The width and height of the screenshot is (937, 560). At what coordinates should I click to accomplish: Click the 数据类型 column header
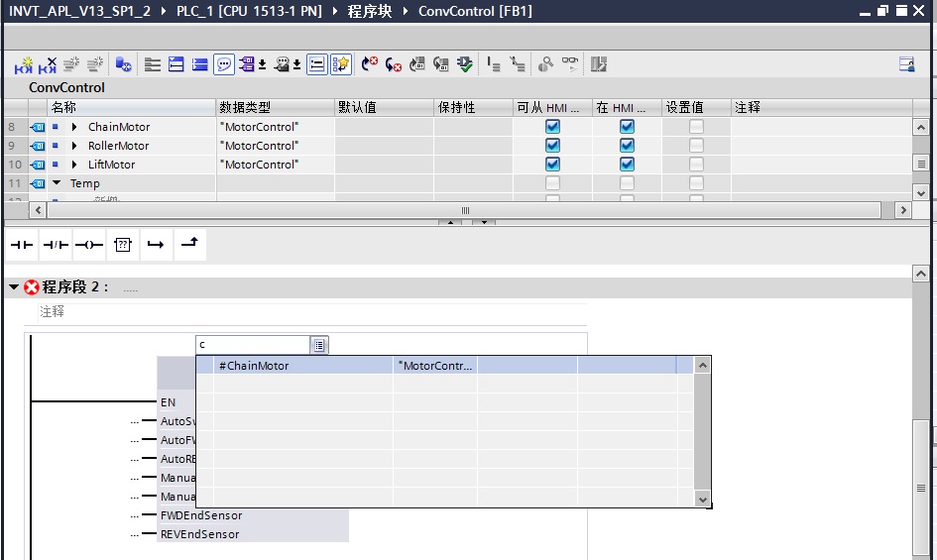pyautogui.click(x=275, y=107)
